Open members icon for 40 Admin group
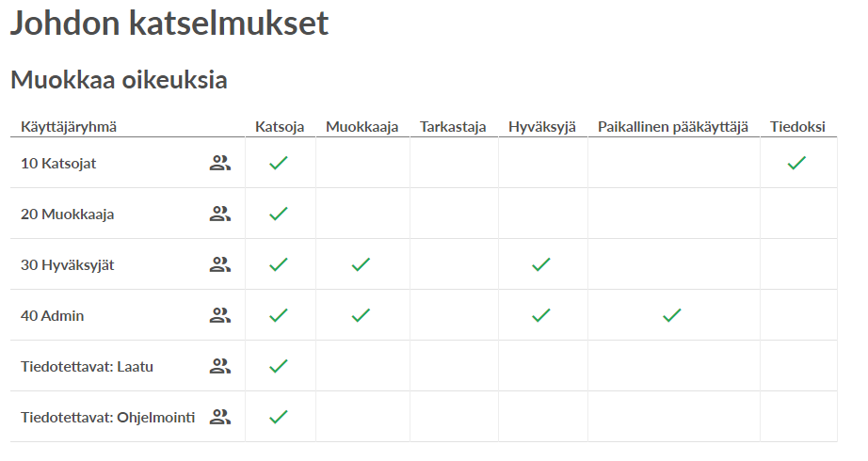The image size is (868, 461). [x=219, y=316]
